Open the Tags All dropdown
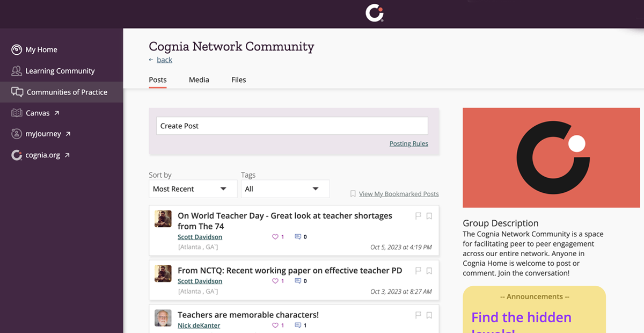 tap(285, 189)
